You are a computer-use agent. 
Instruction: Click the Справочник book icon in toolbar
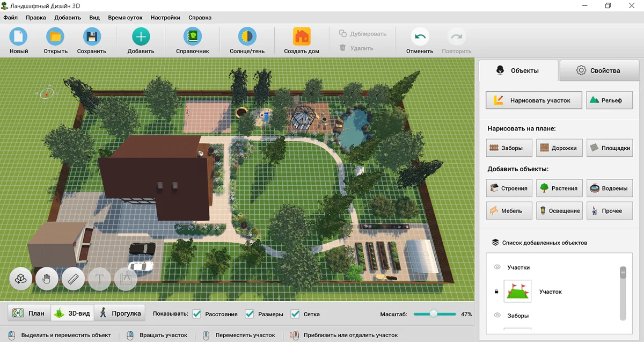pos(192,37)
